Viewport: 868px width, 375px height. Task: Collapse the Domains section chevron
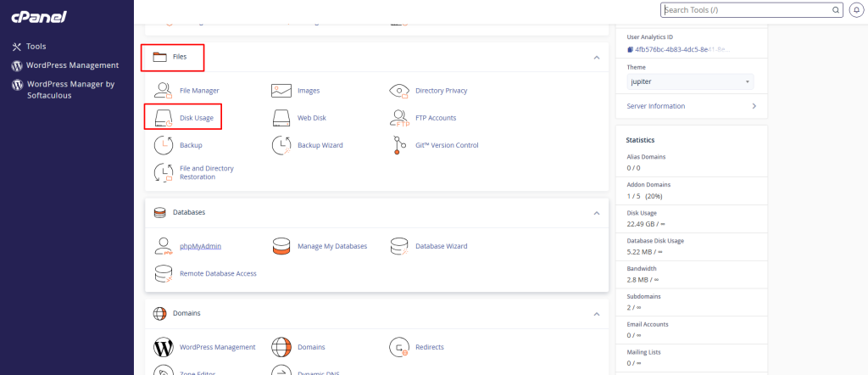click(596, 313)
